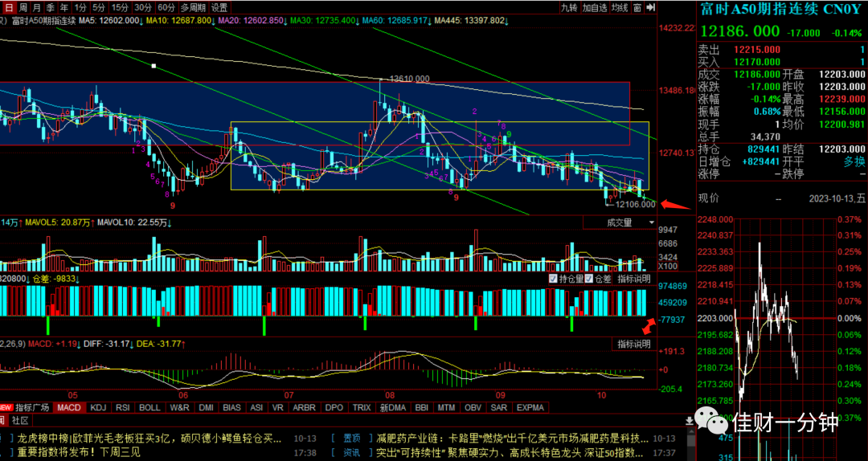Select the EXPMA indicator tab
The image size is (868, 461).
coord(530,407)
